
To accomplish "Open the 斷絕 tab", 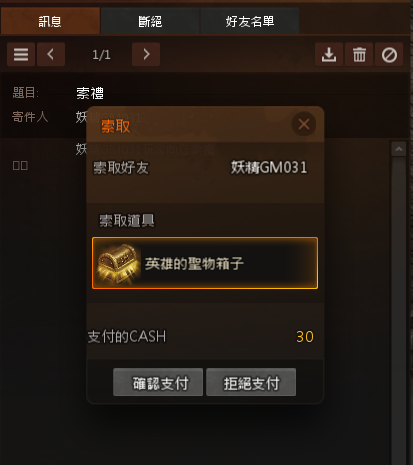I will coord(150,21).
